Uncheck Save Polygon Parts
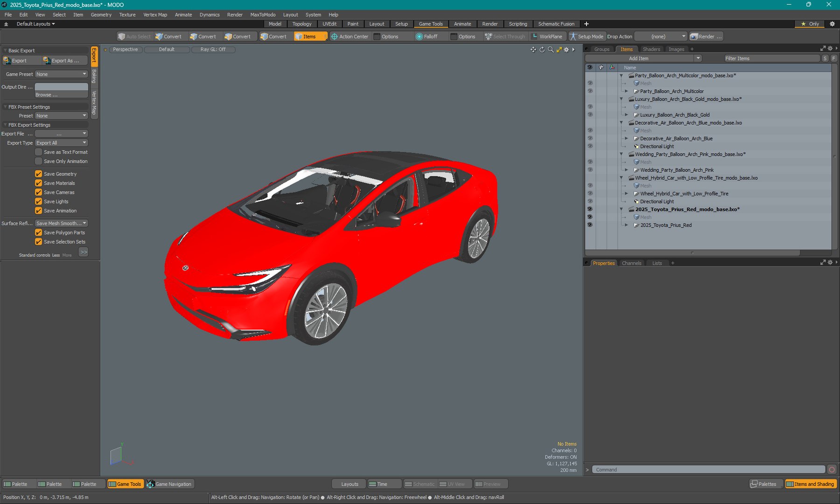 (39, 232)
